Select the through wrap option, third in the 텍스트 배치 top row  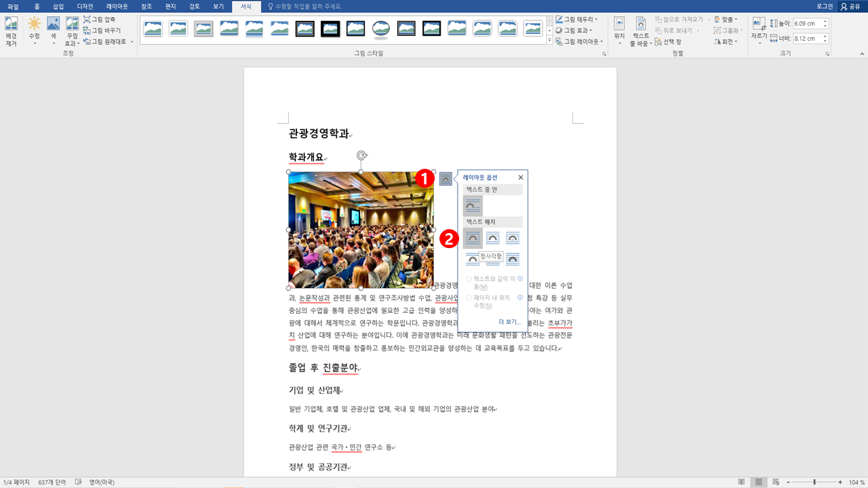pyautogui.click(x=513, y=238)
